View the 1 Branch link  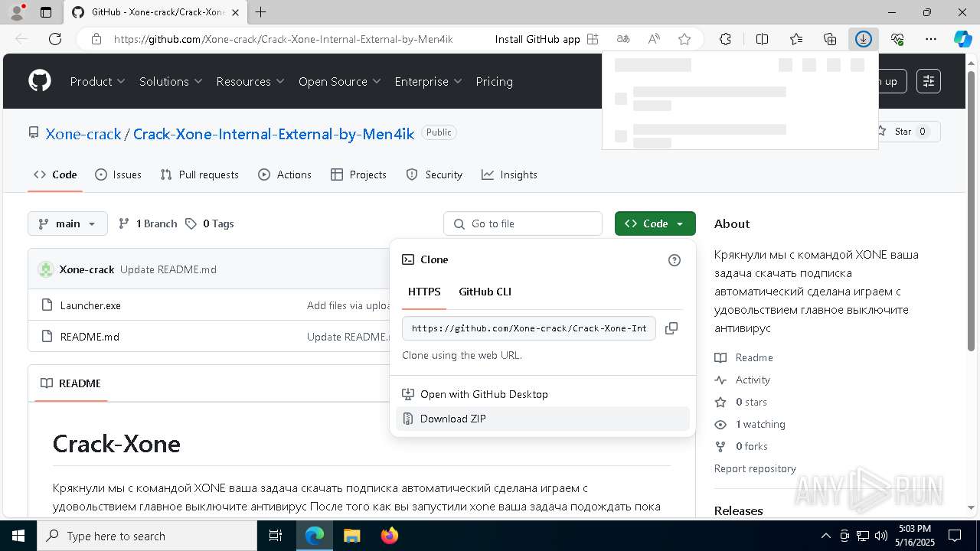[x=148, y=223]
